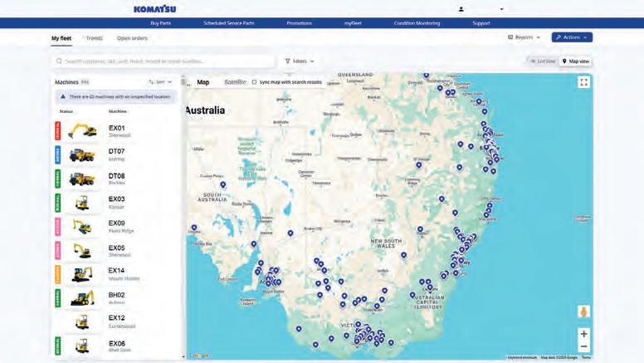Click the blue status badge of DT07

[x=57, y=155]
